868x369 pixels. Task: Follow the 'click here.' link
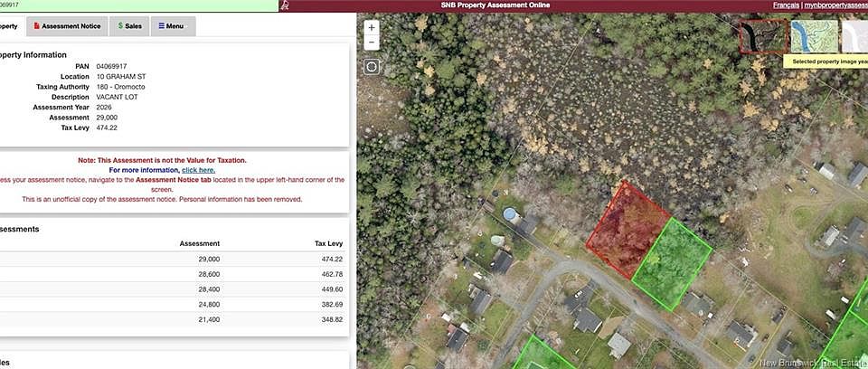[198, 170]
